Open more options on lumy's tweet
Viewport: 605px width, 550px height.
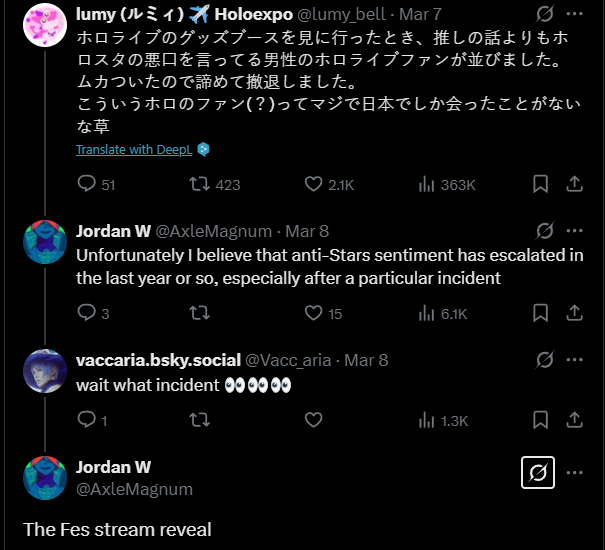(575, 15)
